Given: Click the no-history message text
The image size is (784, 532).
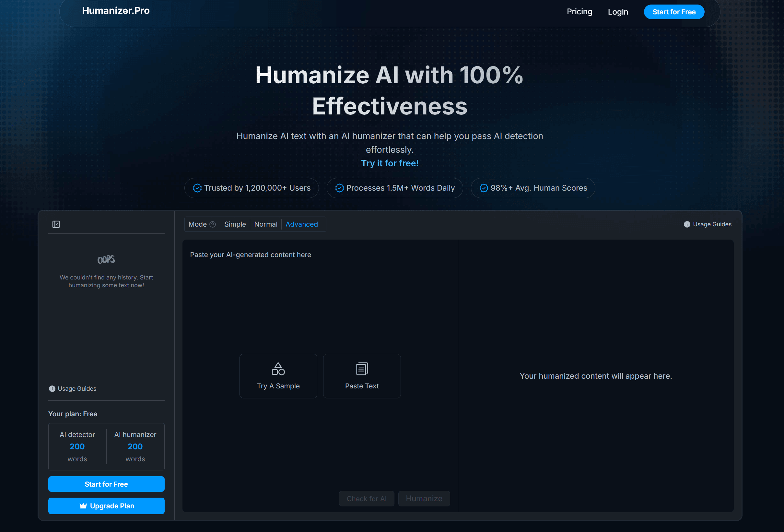Looking at the screenshot, I should tap(106, 281).
